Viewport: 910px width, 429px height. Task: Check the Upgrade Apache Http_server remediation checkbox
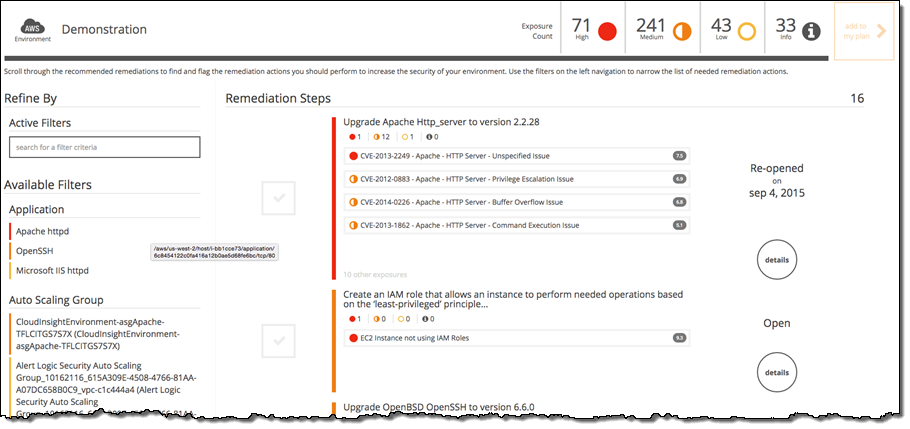tap(278, 198)
